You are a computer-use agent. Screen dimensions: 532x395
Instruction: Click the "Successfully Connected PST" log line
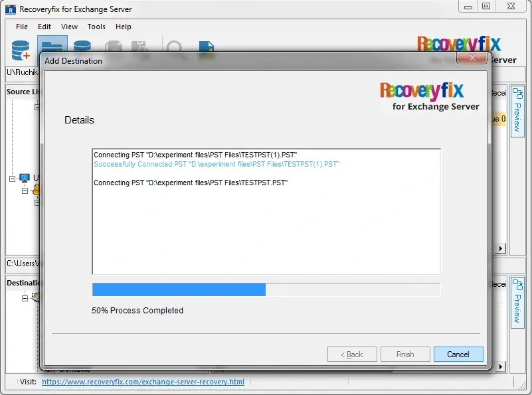[217, 164]
